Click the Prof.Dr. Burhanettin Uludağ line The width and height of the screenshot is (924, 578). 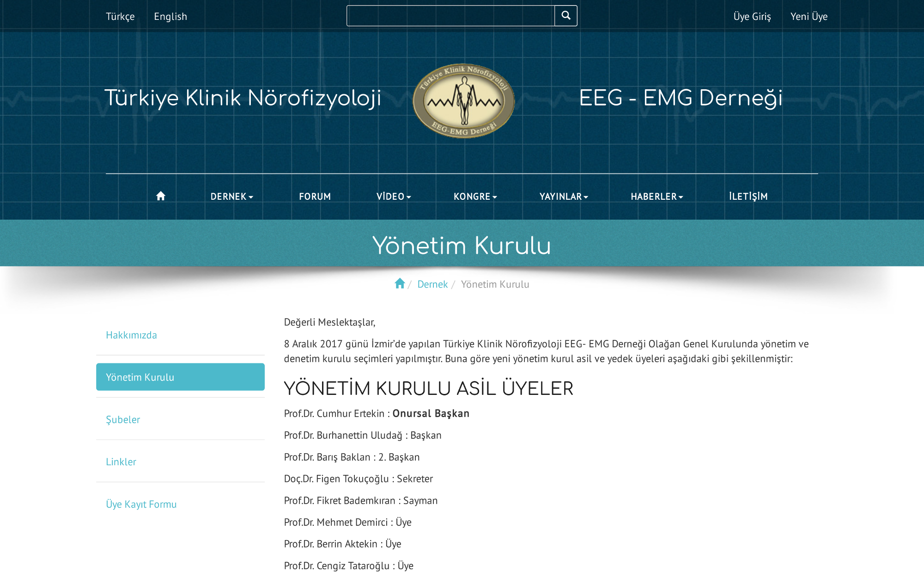coord(363,436)
